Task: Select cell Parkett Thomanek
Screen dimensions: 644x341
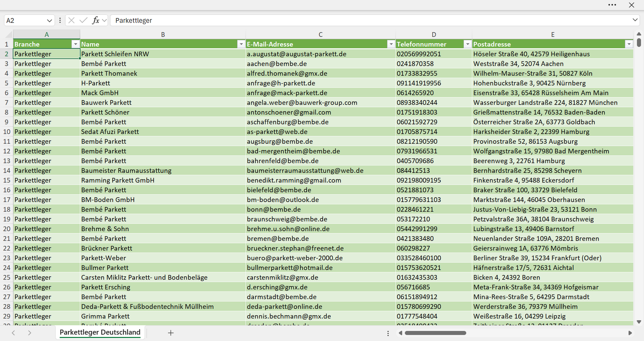Action: point(163,73)
